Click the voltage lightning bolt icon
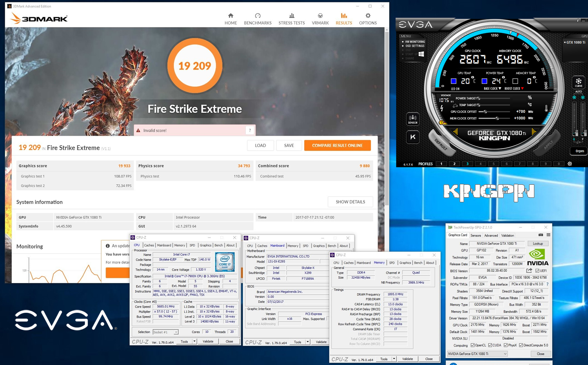Image resolution: width=588 pixels, height=365 pixels. coord(442,108)
